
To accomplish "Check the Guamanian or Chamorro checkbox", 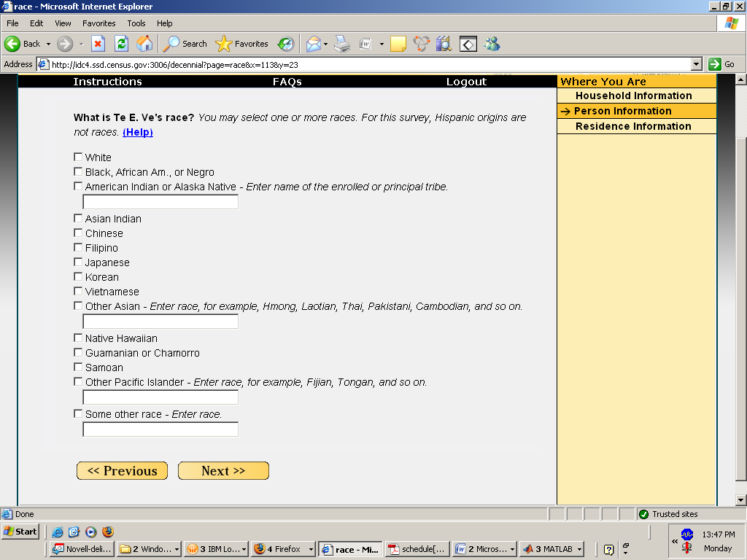I will 78,352.
